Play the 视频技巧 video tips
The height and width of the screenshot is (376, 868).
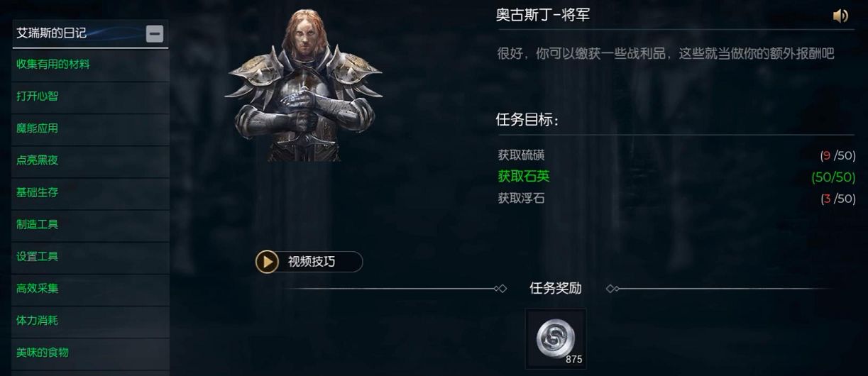pos(309,262)
